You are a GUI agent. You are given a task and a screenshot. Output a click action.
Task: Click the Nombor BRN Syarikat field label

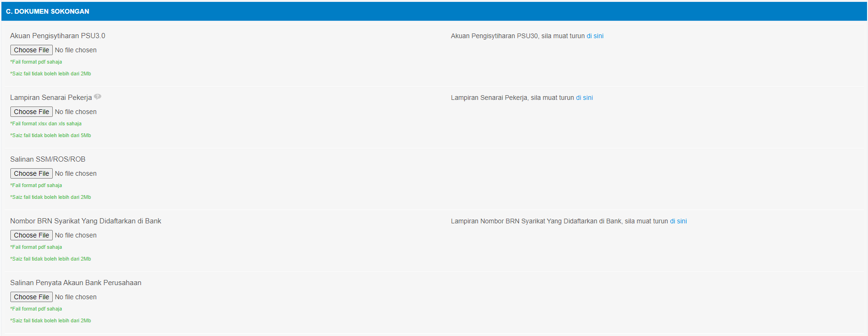(85, 221)
